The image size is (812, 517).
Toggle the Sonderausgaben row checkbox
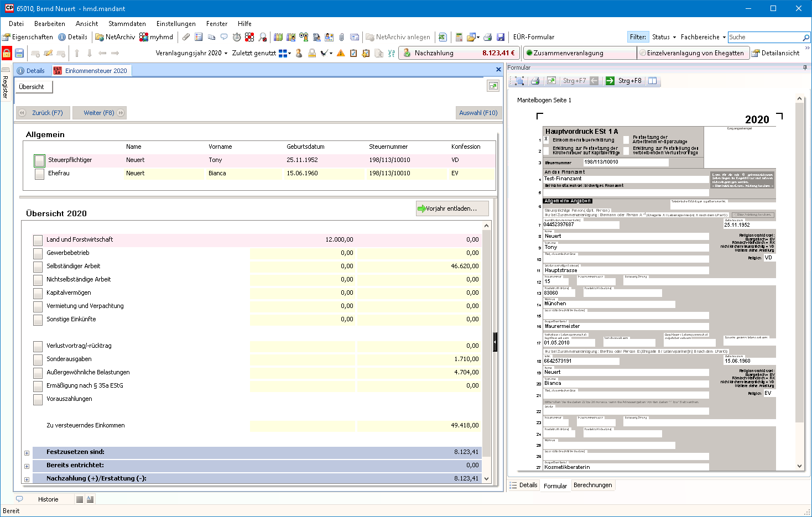pos(38,359)
